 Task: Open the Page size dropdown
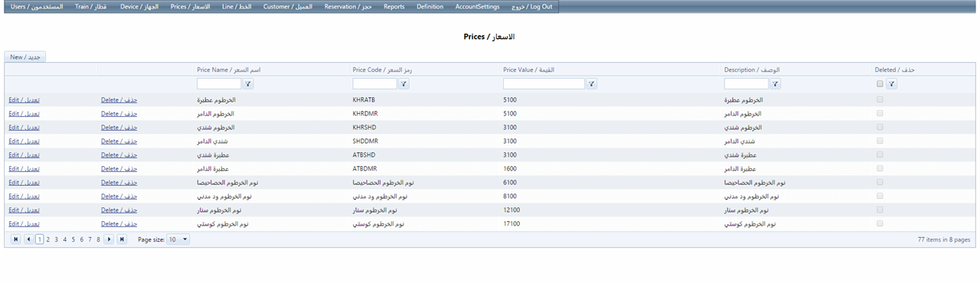click(178, 239)
